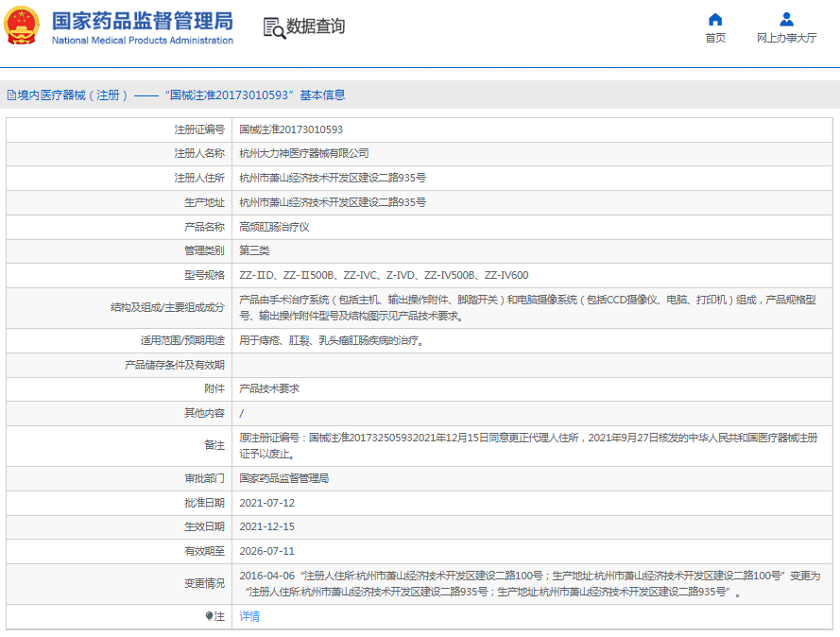Click the 数据查询 heading text
Image resolution: width=840 pixels, height=637 pixels.
tap(315, 26)
